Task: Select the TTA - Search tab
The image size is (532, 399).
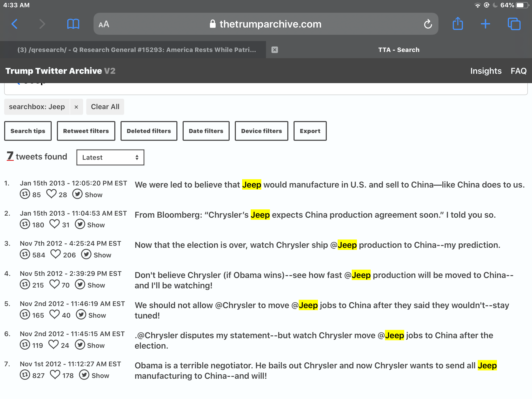Action: (x=399, y=50)
